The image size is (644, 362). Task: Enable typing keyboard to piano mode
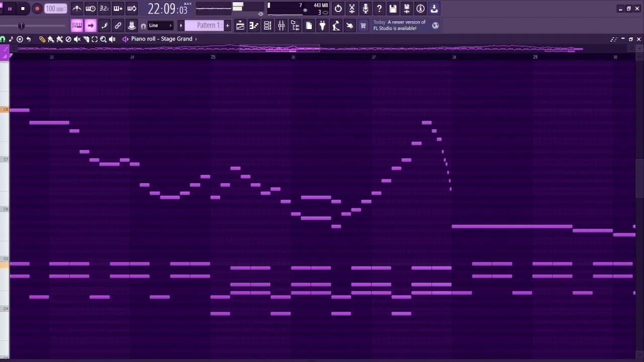pyautogui.click(x=76, y=26)
